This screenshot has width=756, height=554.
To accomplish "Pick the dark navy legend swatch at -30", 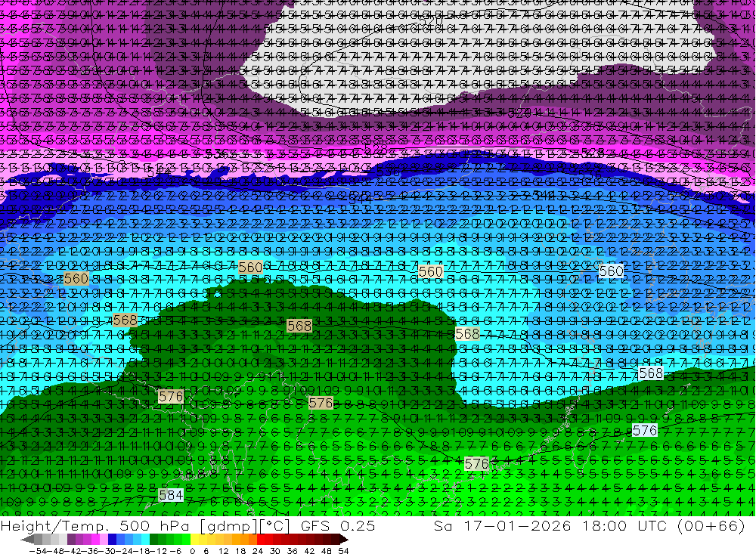I will click(x=113, y=539).
